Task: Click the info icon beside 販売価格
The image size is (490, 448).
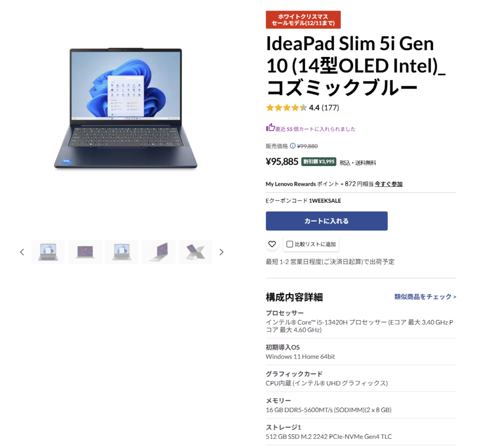Action: (x=292, y=146)
